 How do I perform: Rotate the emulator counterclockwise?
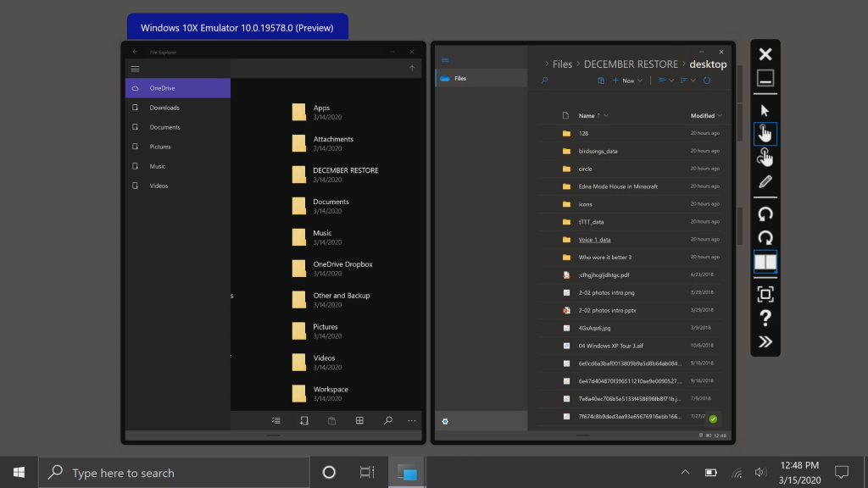click(765, 213)
